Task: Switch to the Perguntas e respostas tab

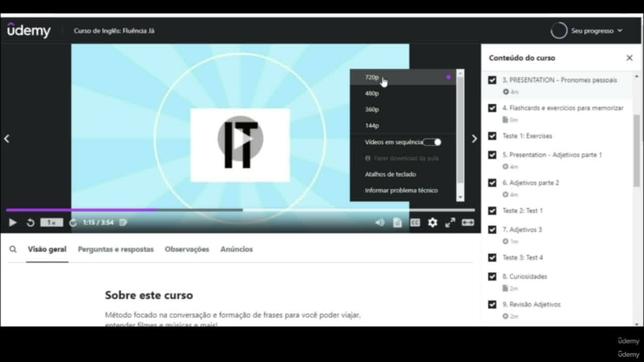Action: pos(116,249)
